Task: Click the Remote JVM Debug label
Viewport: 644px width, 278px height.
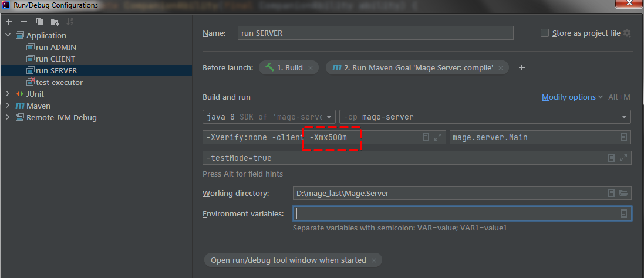Action: pos(62,118)
